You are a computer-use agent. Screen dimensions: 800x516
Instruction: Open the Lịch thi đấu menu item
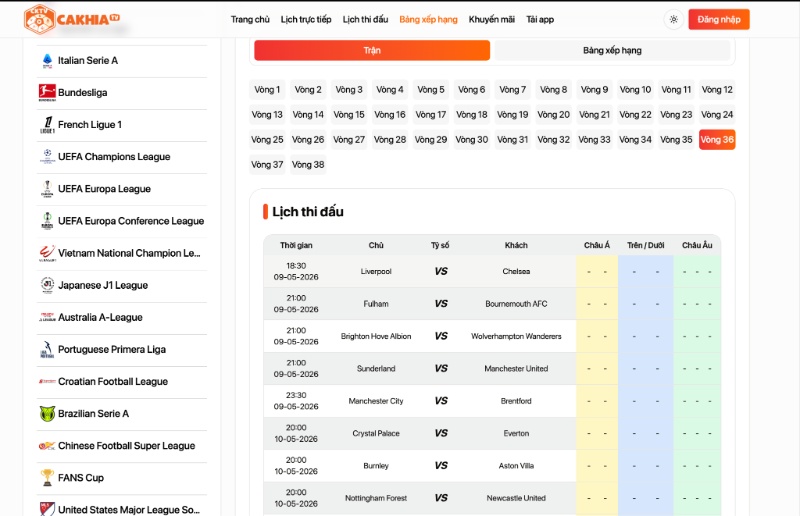tap(365, 19)
